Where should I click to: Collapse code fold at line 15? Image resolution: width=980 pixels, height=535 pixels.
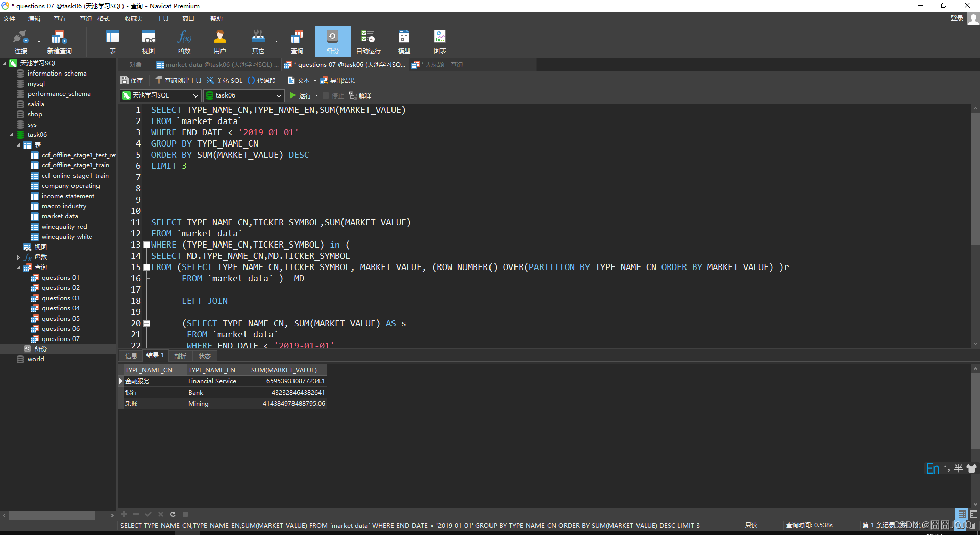point(146,267)
